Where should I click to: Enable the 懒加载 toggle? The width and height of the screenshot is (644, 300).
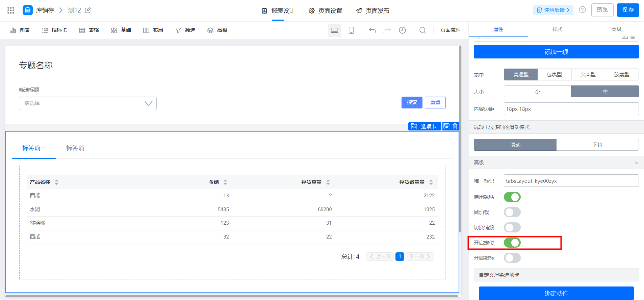point(512,212)
